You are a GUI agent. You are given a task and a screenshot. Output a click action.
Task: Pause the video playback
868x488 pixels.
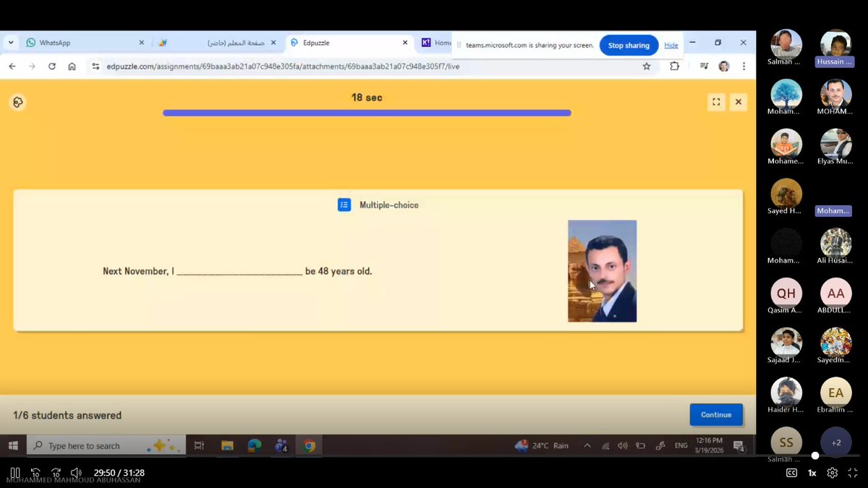(x=14, y=473)
